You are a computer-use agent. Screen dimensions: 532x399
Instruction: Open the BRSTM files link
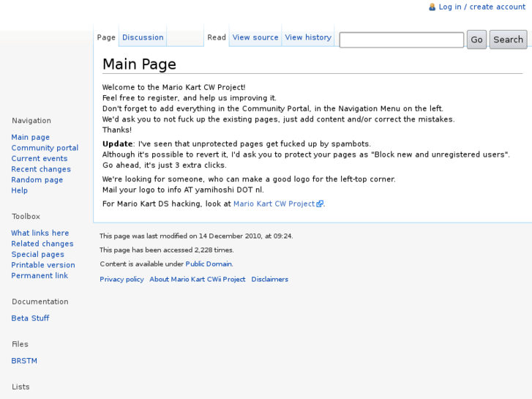tap(24, 361)
